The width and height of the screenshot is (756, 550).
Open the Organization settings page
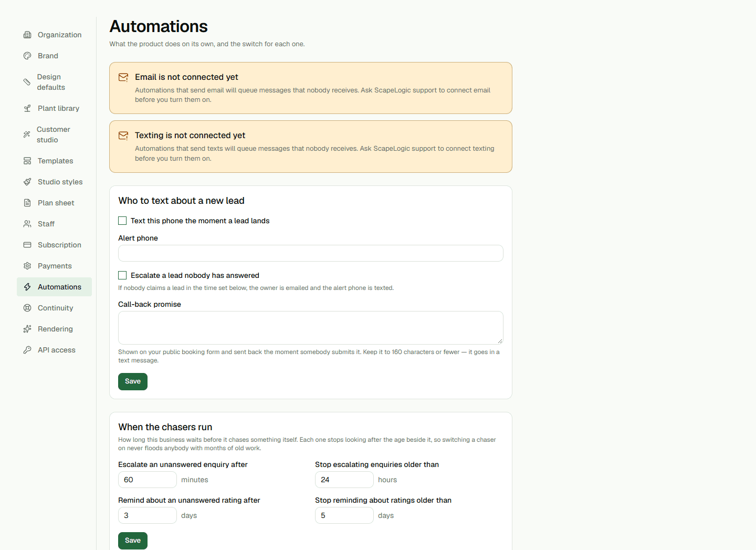click(54, 35)
